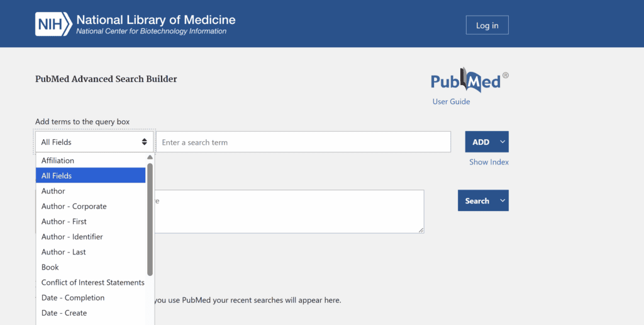Select Book field option
The image size is (644, 325).
[x=91, y=267]
